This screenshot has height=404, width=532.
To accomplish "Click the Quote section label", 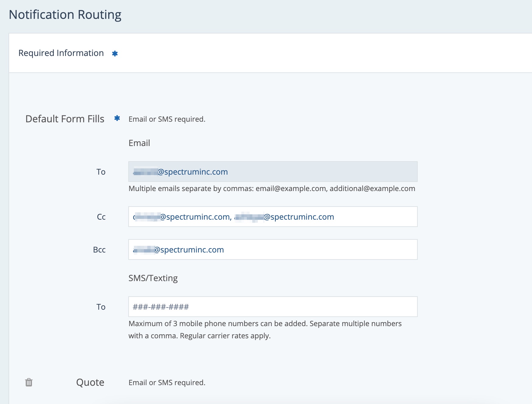I will click(90, 382).
